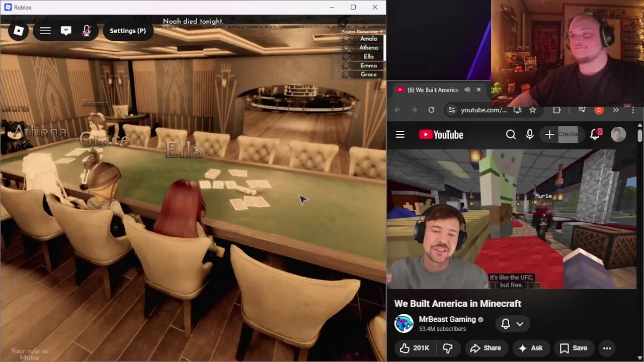Bookmark this page with the star icon

click(x=533, y=110)
